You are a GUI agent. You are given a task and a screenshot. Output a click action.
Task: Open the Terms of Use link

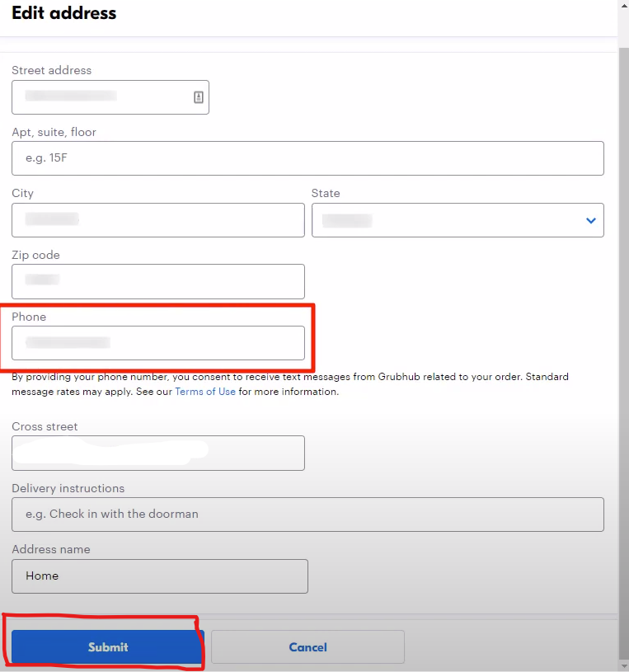[x=205, y=392]
